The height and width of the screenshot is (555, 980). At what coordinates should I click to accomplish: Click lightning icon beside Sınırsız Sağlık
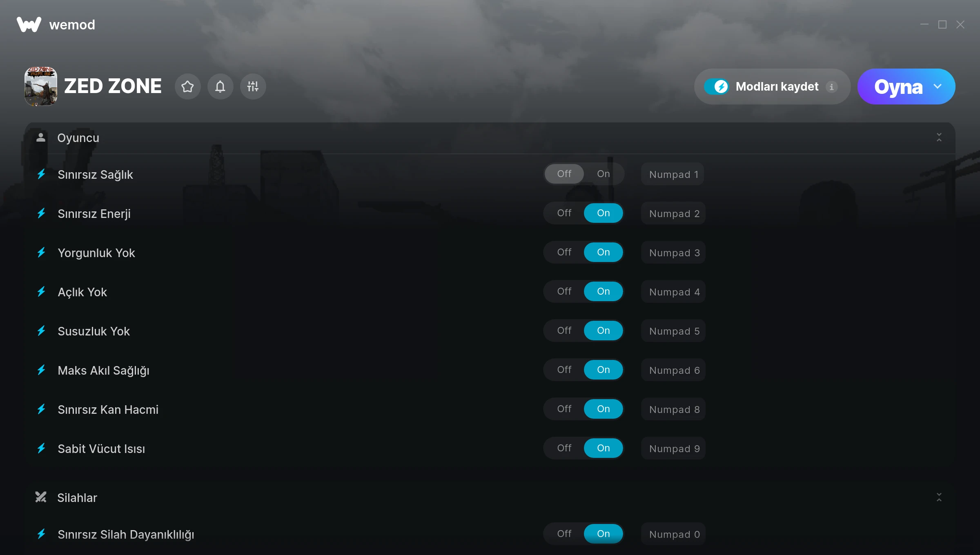click(41, 174)
